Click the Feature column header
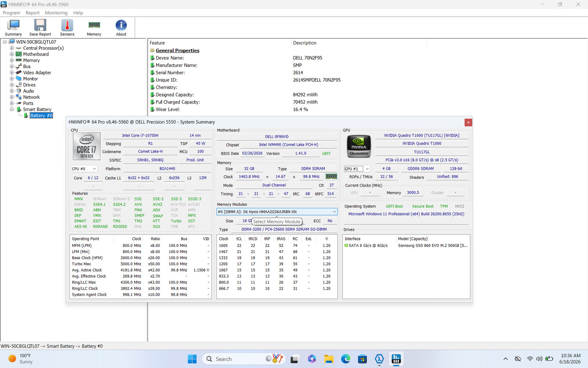The height and width of the screenshot is (368, 588). 219,43
